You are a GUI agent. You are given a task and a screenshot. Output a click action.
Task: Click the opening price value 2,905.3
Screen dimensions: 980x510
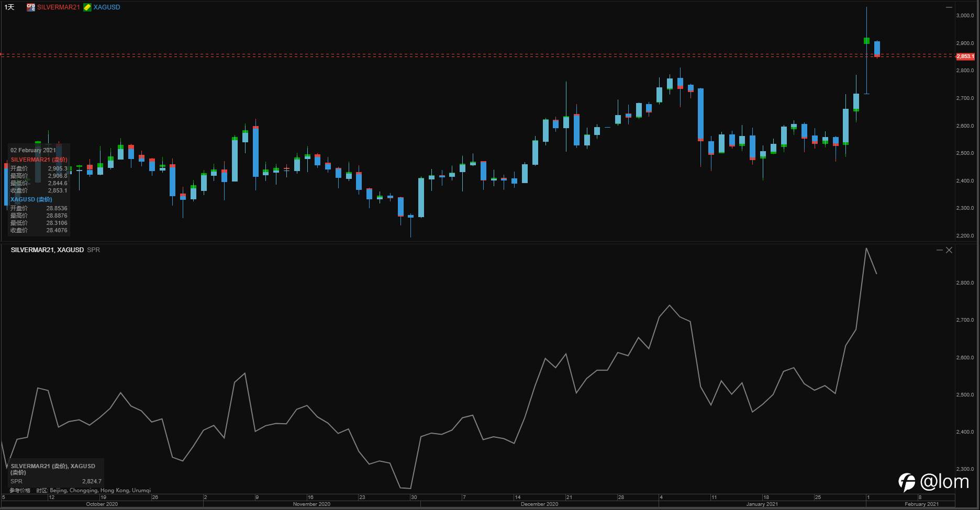(58, 168)
